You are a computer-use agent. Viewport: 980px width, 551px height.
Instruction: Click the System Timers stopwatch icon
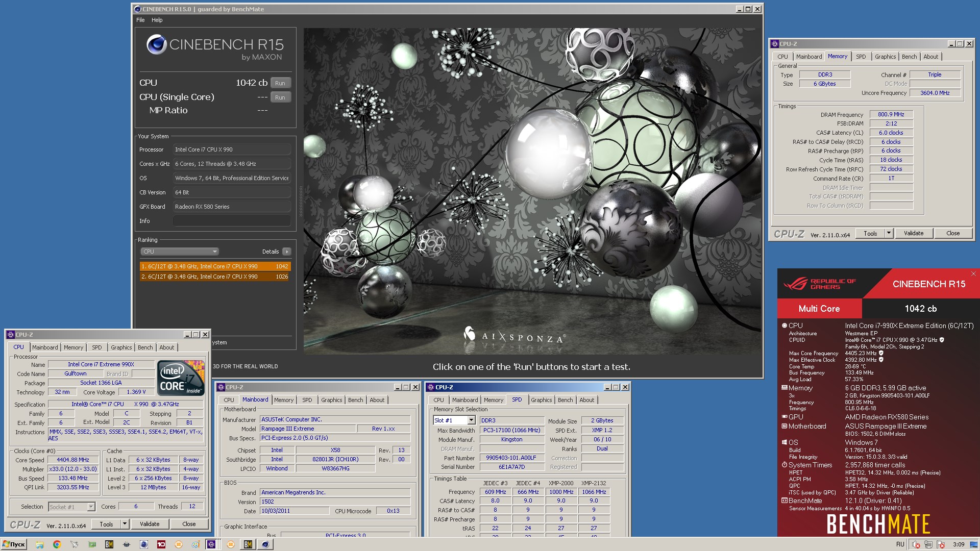coord(784,465)
